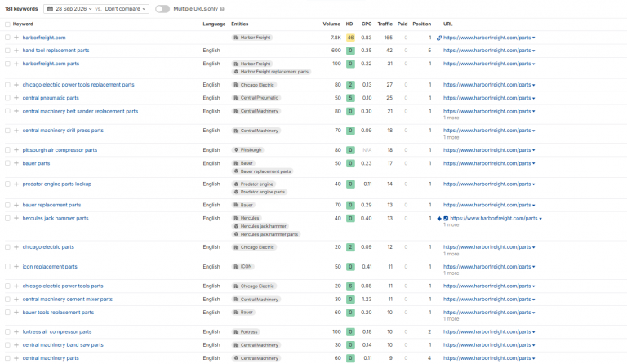The height and width of the screenshot is (364, 627).
Task: Click plus icon for bauer replacement parts
Action: [16, 205]
